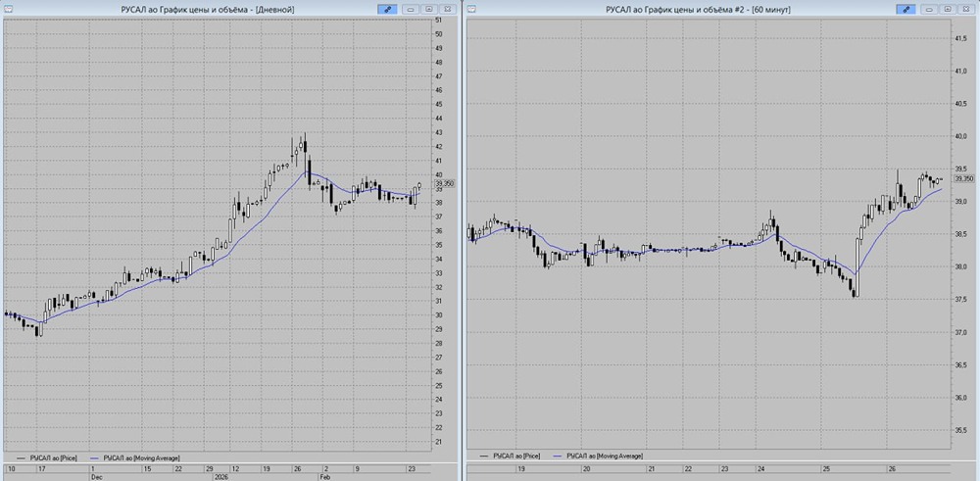The width and height of the screenshot is (980, 481).
Task: Click the 51 level on the daily price axis
Action: [x=439, y=21]
